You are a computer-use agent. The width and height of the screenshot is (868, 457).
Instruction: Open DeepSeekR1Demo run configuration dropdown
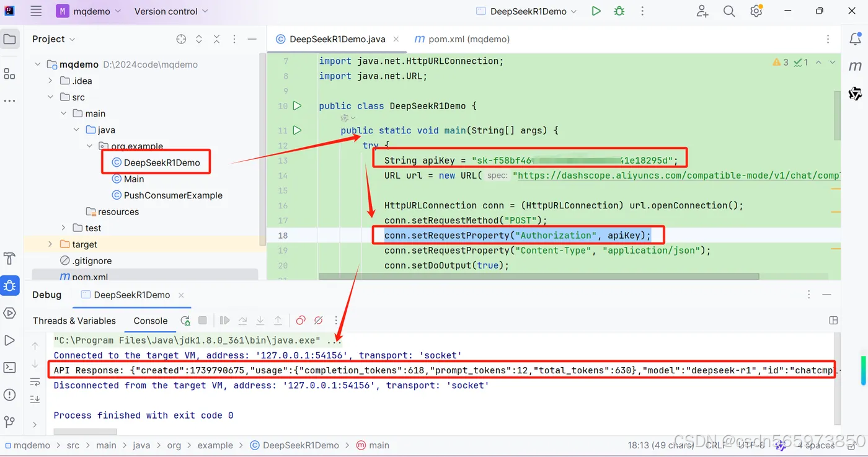pyautogui.click(x=526, y=11)
